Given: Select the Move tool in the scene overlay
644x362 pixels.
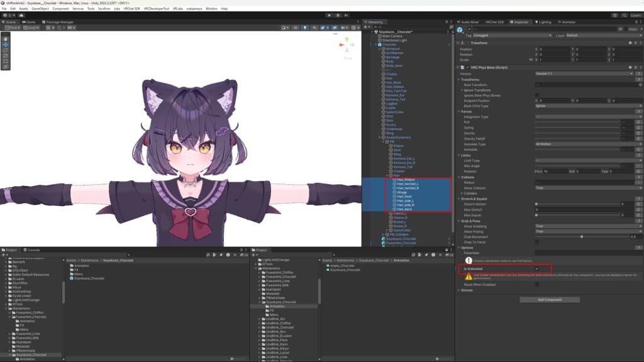Looking at the screenshot, I should 6,45.
